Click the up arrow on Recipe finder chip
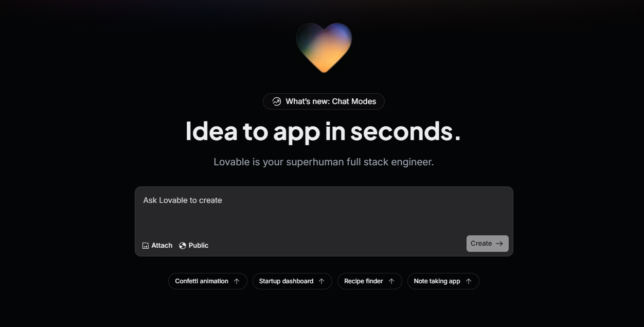The height and width of the screenshot is (327, 644). pos(391,281)
